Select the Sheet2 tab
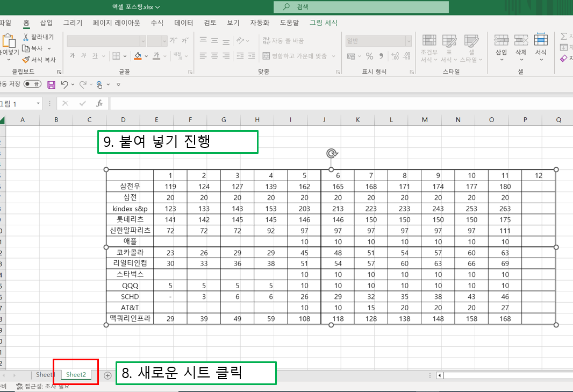Screen dimensions: 573x392 [x=76, y=375]
